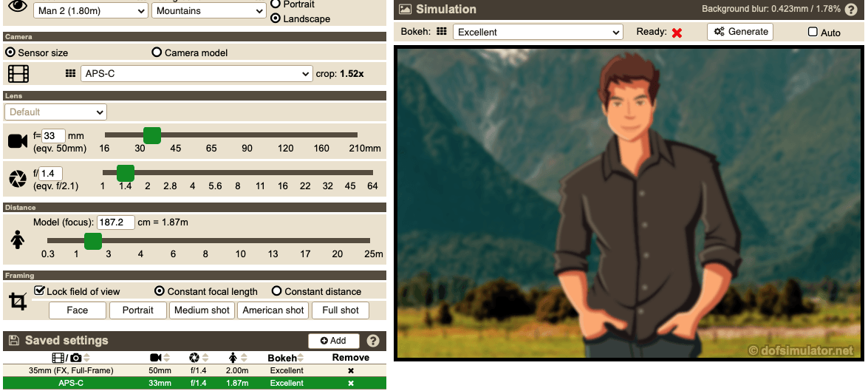The height and width of the screenshot is (391, 868).
Task: Select Portrait orientation radio button
Action: (275, 4)
